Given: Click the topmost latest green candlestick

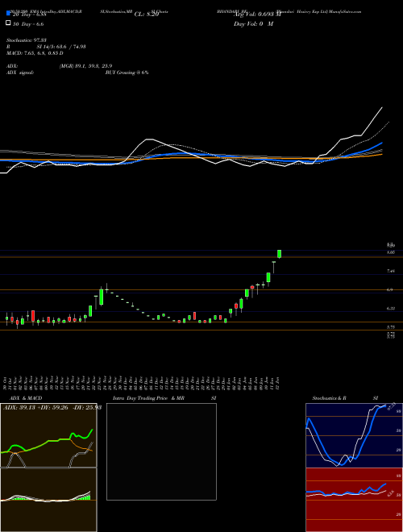Looking at the screenshot, I should point(279,254).
